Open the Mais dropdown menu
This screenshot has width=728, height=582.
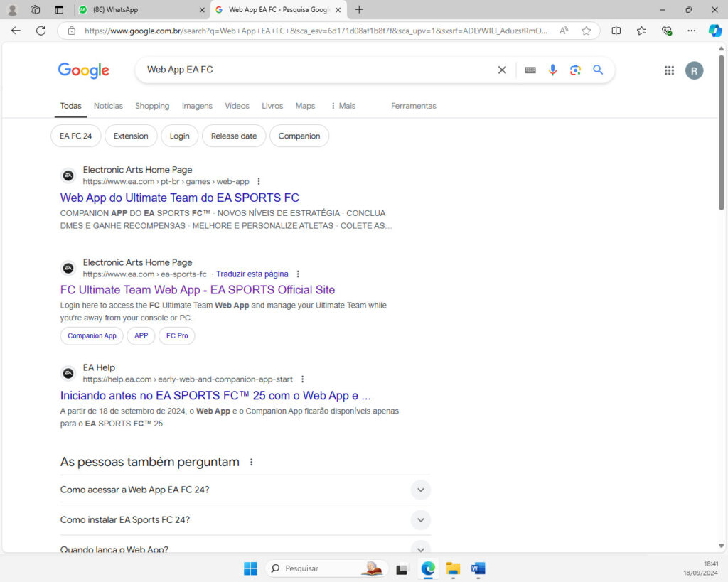coord(342,106)
